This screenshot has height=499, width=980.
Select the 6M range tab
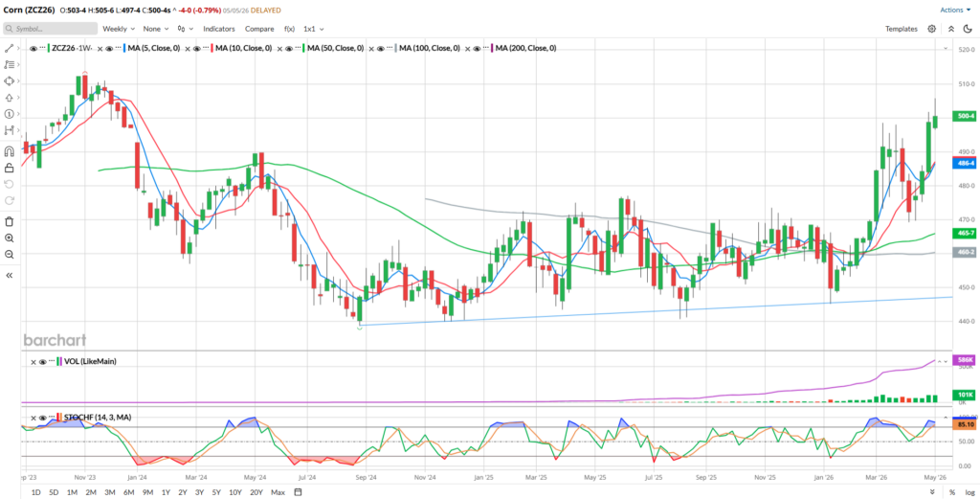(x=129, y=492)
